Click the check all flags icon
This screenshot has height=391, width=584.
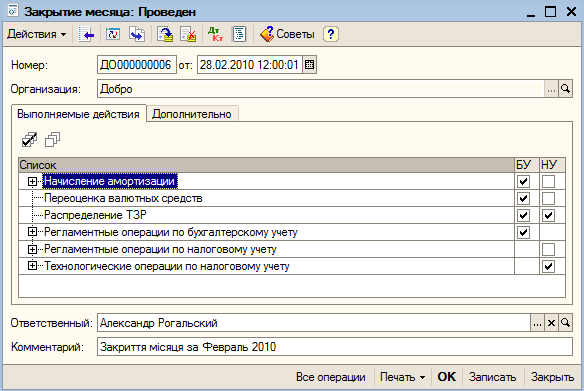click(x=29, y=140)
